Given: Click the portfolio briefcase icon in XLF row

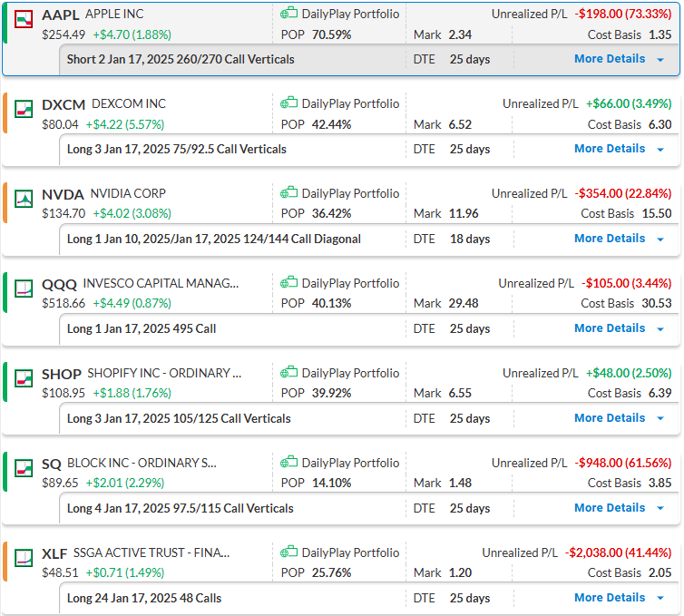Looking at the screenshot, I should tap(288, 552).
